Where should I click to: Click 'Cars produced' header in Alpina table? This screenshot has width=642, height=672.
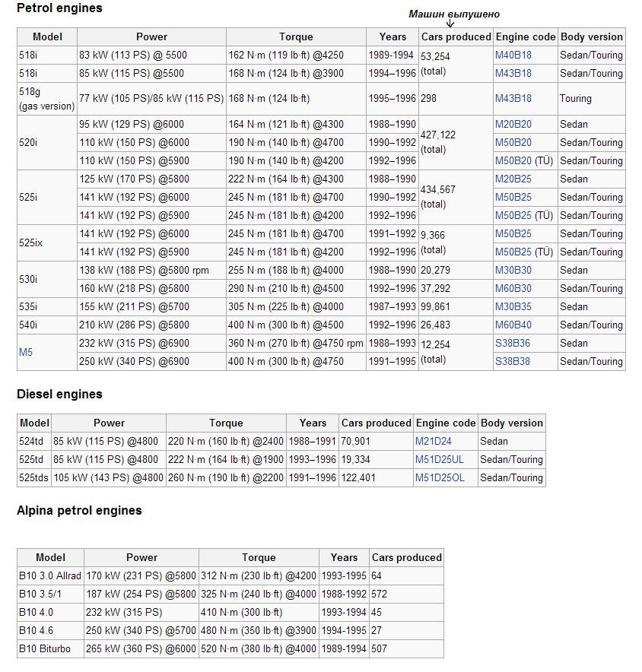(406, 557)
